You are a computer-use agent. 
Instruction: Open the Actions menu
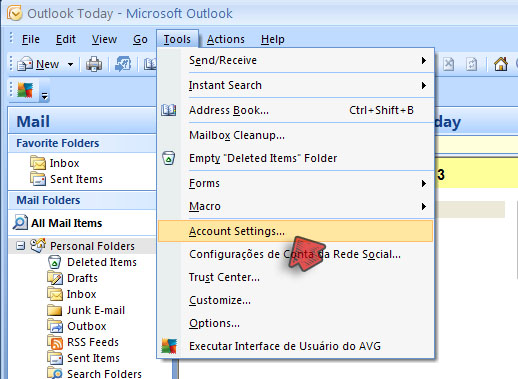coord(226,39)
